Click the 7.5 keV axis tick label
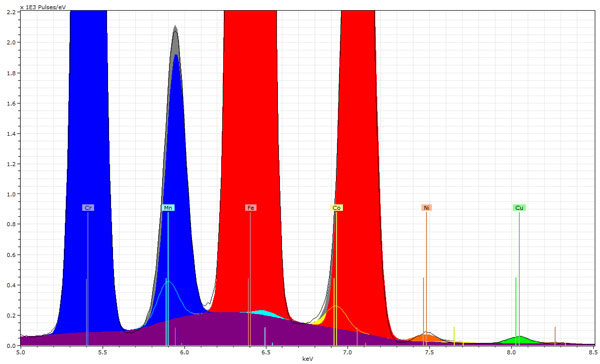The image size is (600, 364). [430, 351]
